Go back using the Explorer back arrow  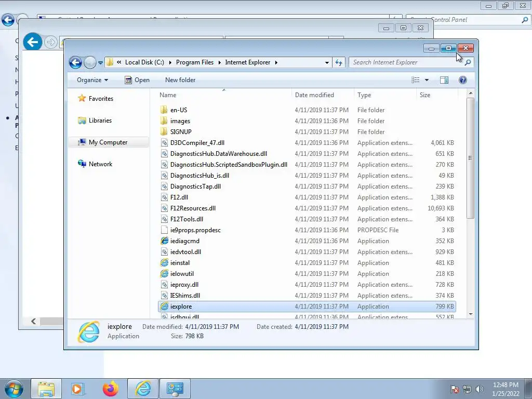75,62
